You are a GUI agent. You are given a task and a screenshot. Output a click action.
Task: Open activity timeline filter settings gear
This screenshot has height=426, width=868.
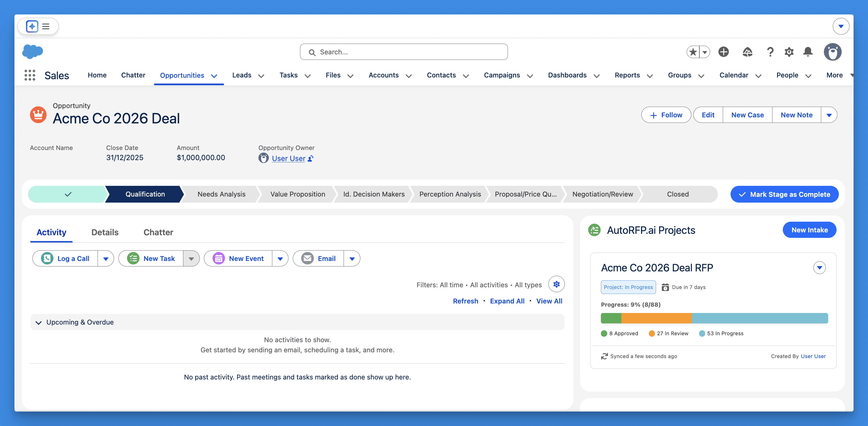[x=556, y=284]
